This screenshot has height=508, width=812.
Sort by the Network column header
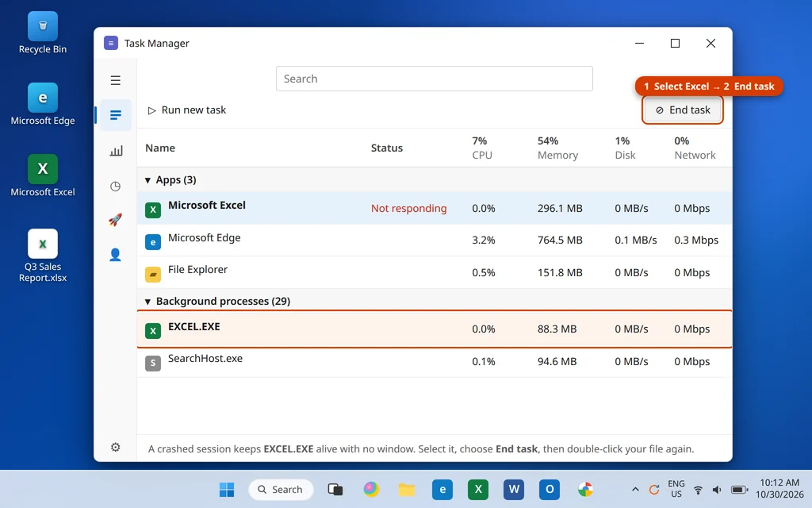pyautogui.click(x=695, y=148)
